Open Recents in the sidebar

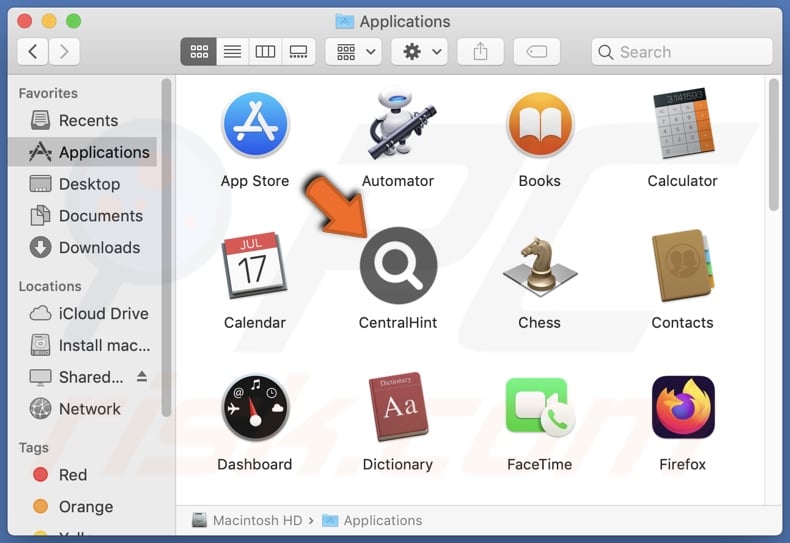(x=83, y=120)
